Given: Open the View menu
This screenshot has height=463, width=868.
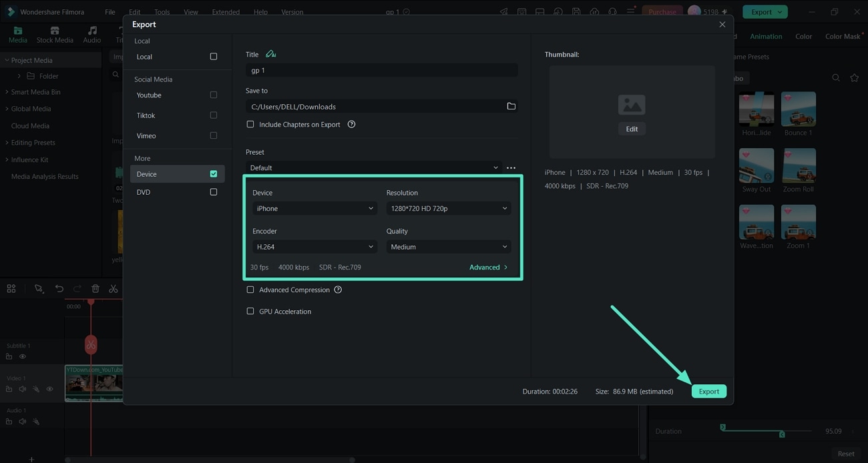Looking at the screenshot, I should [191, 12].
